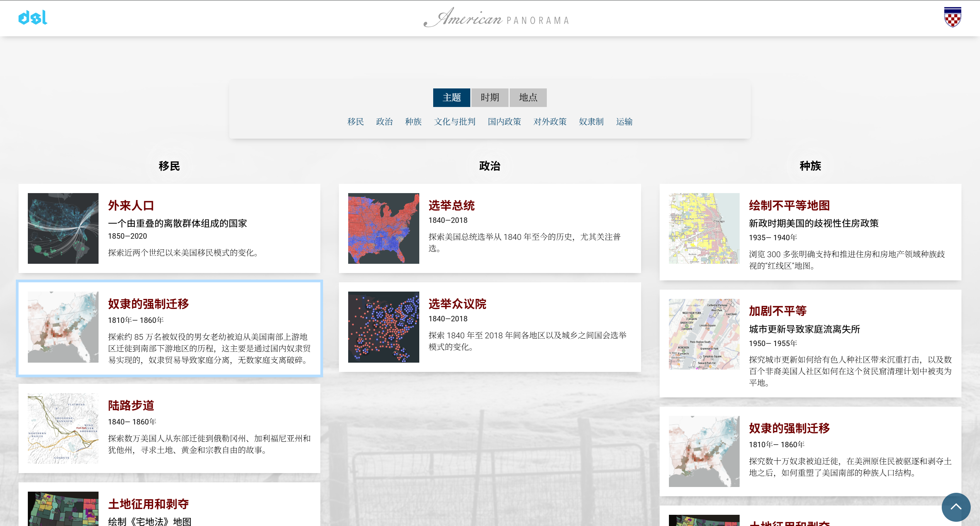The height and width of the screenshot is (526, 980).
Task: Click the scroll-to-top arrow button
Action: tap(956, 507)
